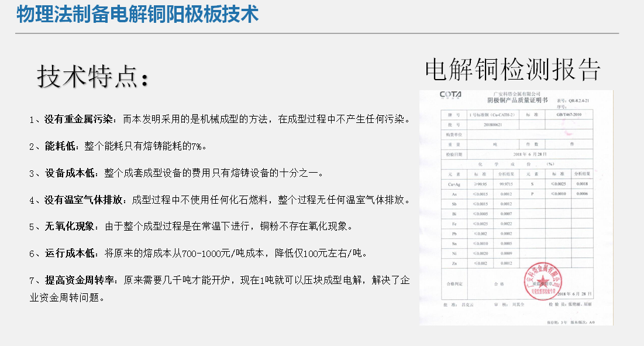This screenshot has width=644, height=346.
Task: Select the sulfur analysis result 0.0018
Action: point(582,184)
